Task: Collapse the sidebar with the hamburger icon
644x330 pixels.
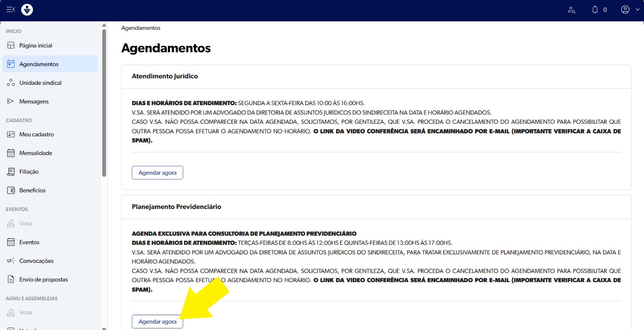Action: 11,10
